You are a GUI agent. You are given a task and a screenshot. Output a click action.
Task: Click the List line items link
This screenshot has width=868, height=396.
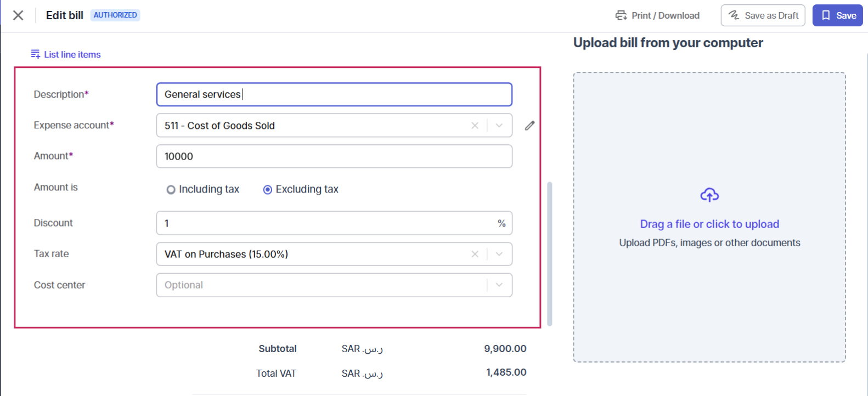click(72, 54)
